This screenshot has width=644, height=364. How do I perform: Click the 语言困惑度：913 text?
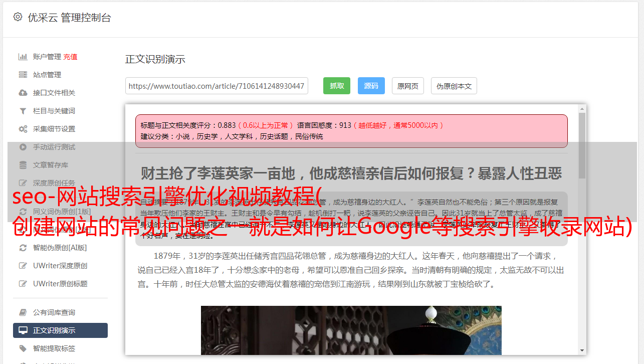324,125
